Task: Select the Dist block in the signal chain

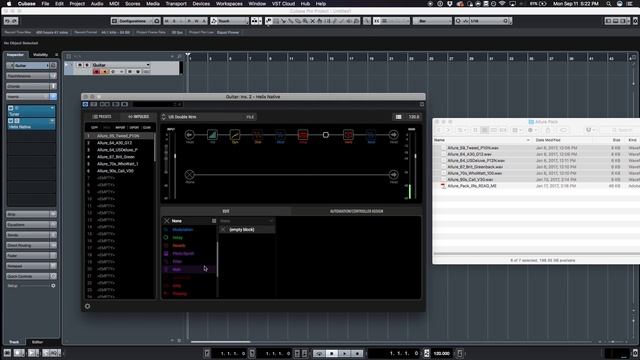Action: tap(258, 135)
